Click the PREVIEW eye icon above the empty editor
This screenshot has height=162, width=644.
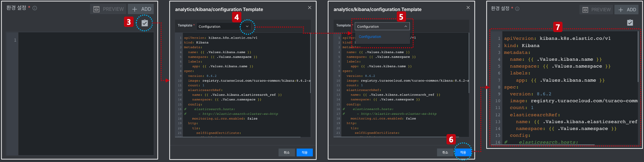click(x=97, y=9)
